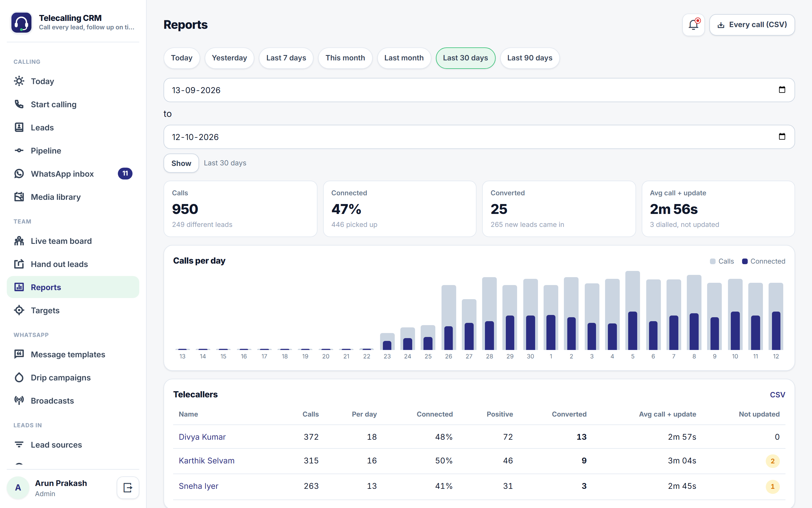Click the Lead sources filter icon

click(19, 444)
